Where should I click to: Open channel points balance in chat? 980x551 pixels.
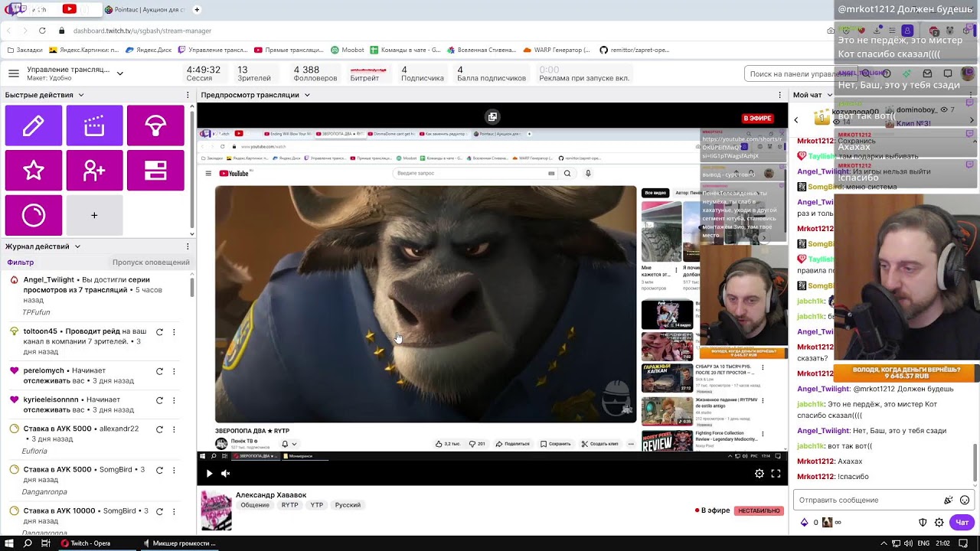[809, 523]
